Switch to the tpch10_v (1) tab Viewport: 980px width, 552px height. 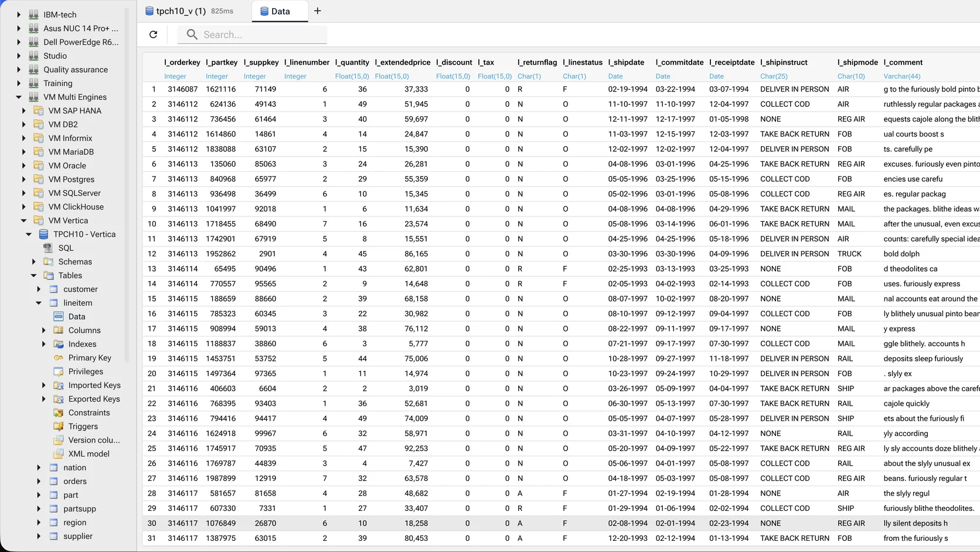click(189, 11)
